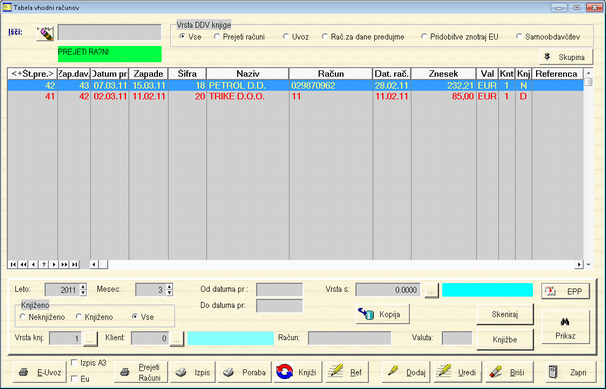Go to next record arrow
Image resolution: width=606 pixels, height=389 pixels.
(54, 264)
